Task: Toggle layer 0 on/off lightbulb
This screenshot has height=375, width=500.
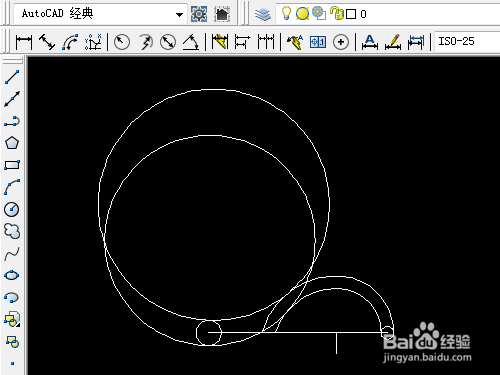Action: tap(286, 13)
